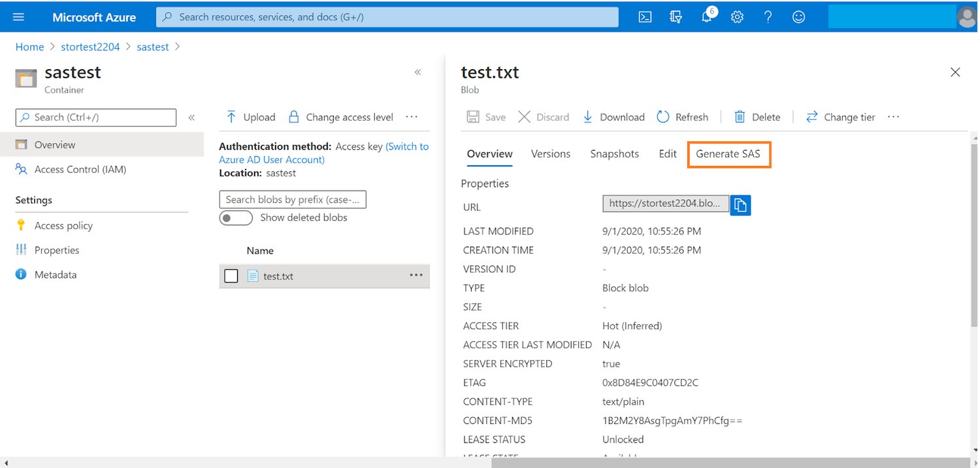980x468 pixels.
Task: Select Access policy in Settings
Action: (x=63, y=226)
